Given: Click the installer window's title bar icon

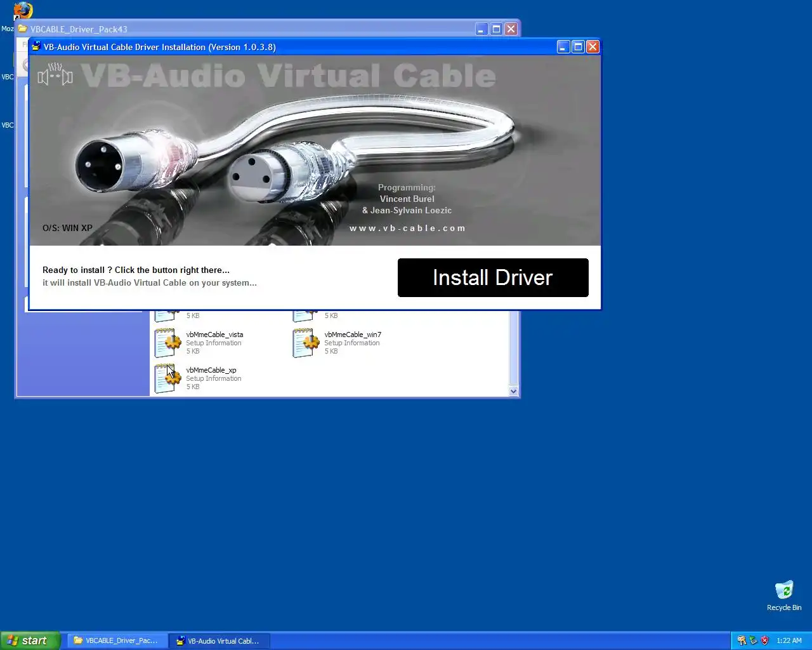Looking at the screenshot, I should click(37, 46).
